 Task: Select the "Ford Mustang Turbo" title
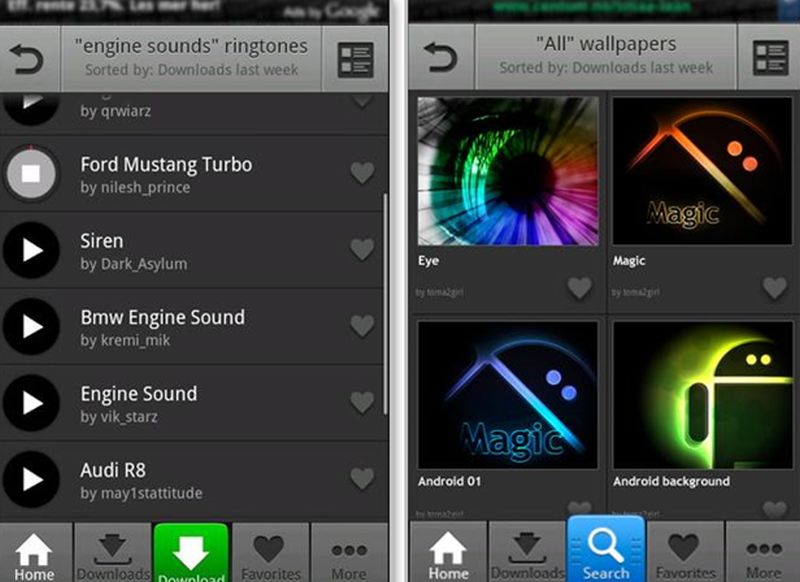tap(166, 165)
